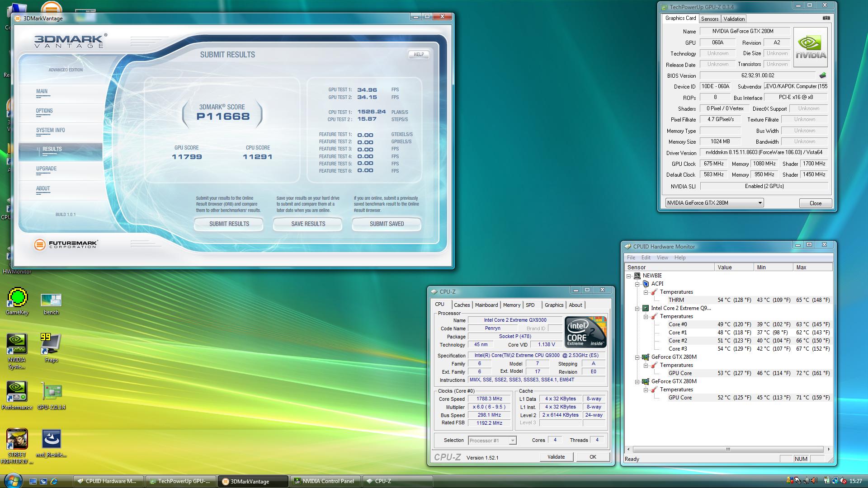Open the Mainboard tab in CPU-Z
Screen dimensions: 868x488
[x=486, y=305]
